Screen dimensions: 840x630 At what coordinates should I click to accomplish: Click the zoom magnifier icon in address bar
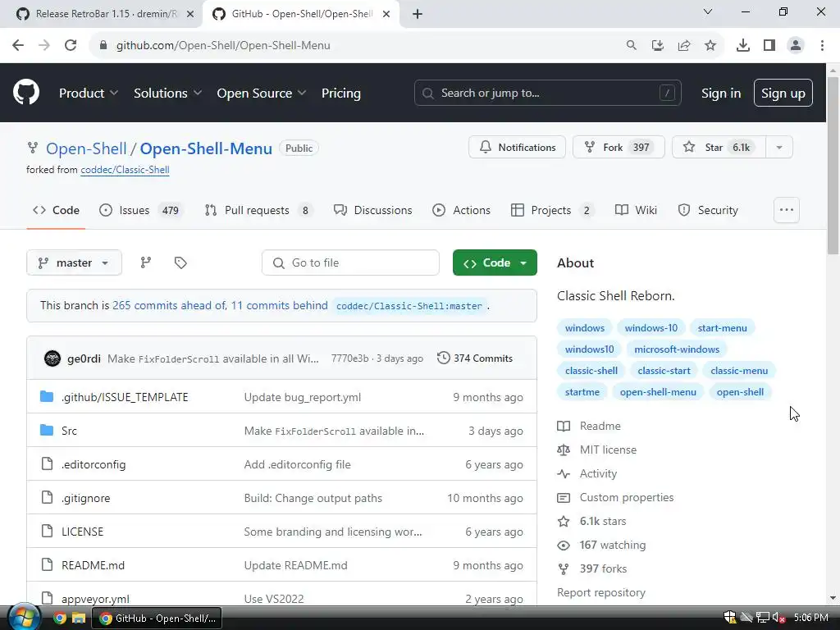pos(632,46)
